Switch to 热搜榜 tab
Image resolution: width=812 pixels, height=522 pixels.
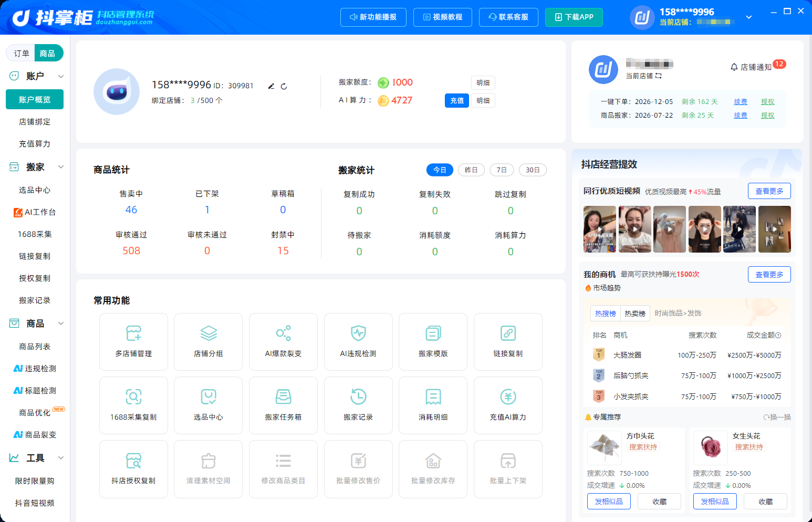tap(605, 313)
